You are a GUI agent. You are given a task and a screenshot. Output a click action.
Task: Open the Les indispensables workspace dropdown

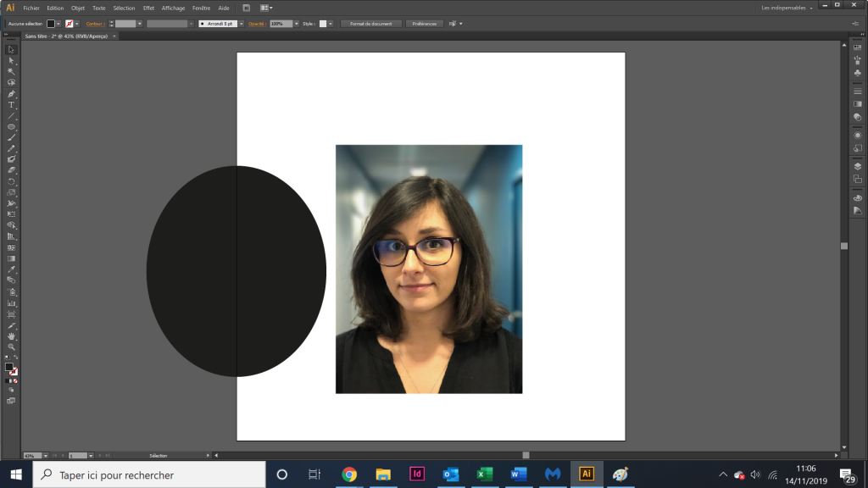click(x=787, y=8)
